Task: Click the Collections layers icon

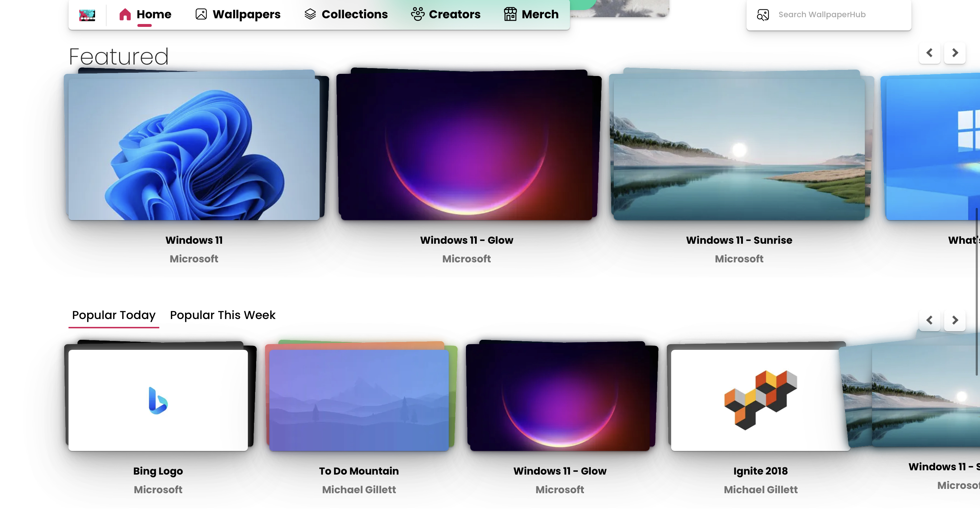Action: (x=310, y=14)
